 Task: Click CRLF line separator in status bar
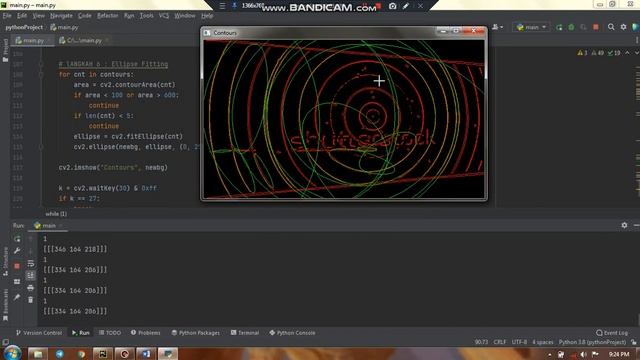500,342
